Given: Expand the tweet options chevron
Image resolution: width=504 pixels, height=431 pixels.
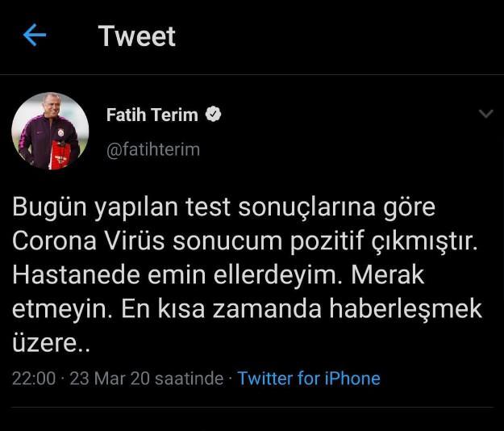Looking at the screenshot, I should tap(485, 114).
